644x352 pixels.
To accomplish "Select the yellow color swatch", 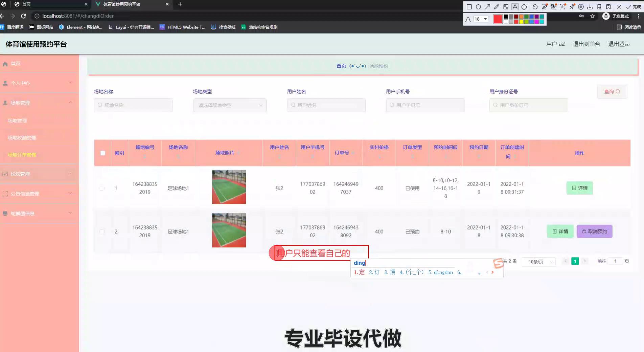I will pos(521,22).
